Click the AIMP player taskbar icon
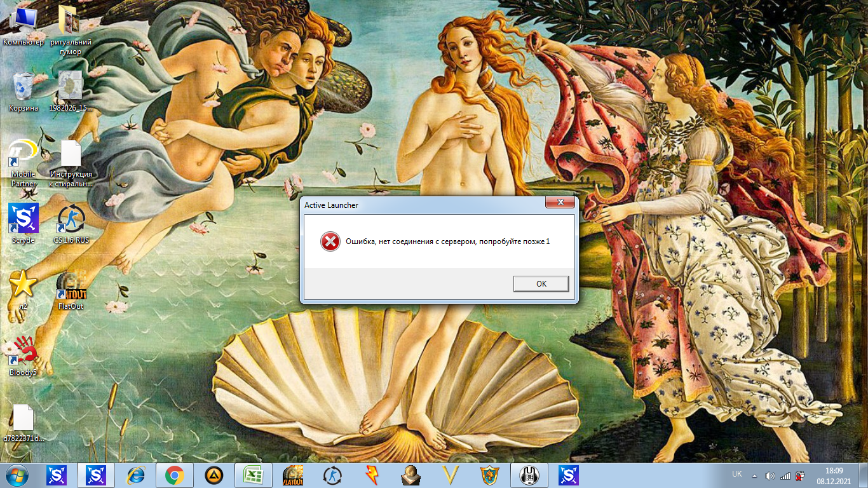This screenshot has height=488, width=868. pos(214,475)
